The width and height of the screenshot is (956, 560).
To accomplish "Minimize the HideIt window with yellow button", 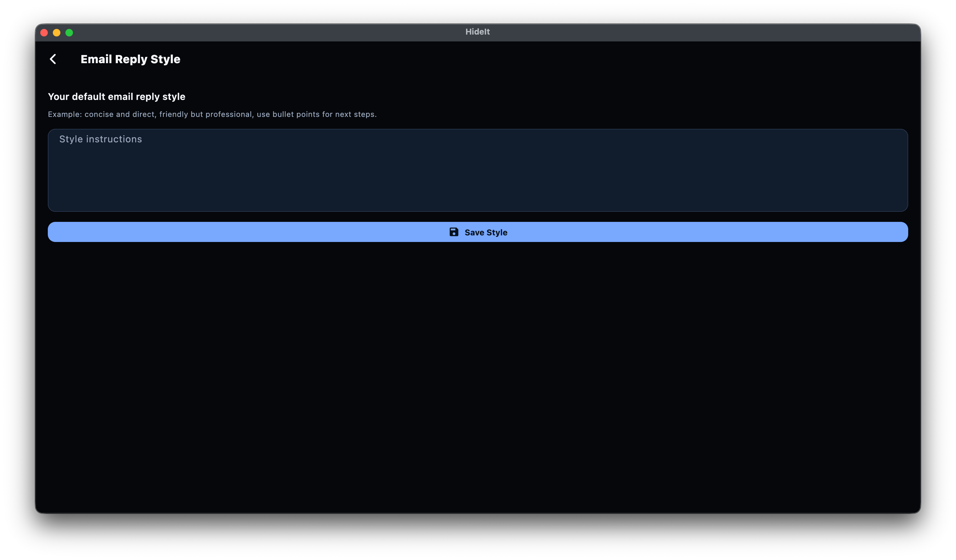I will tap(57, 33).
